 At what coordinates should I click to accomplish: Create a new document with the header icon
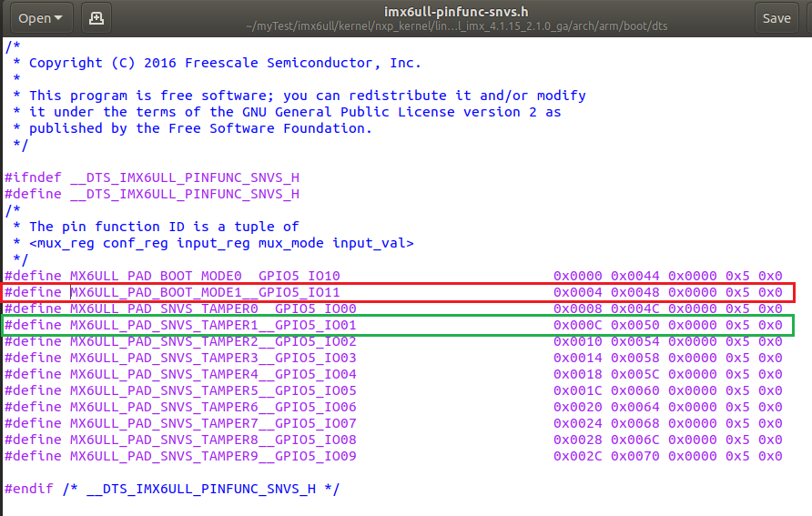(96, 18)
